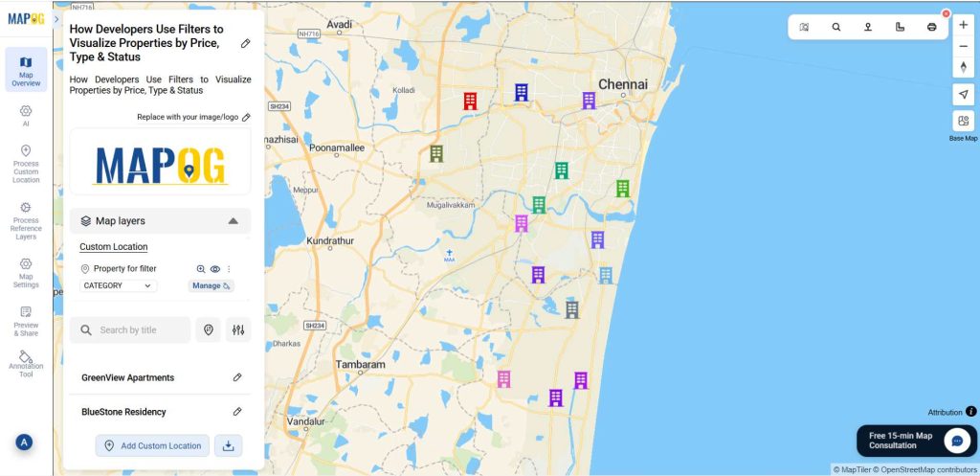The height and width of the screenshot is (476, 980).
Task: Click the print icon in map toolbar
Action: click(931, 27)
